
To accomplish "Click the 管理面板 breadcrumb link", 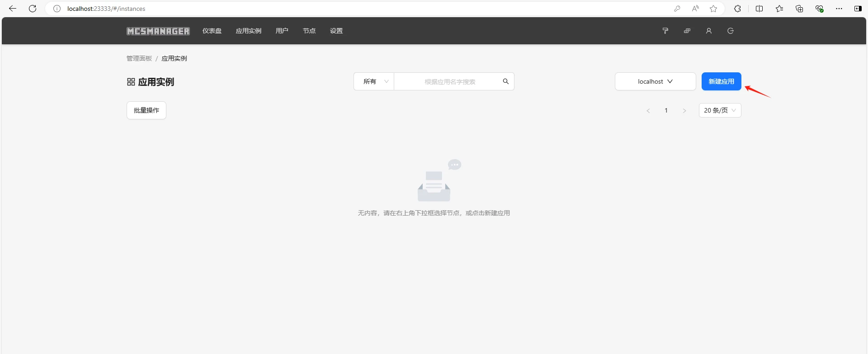I will point(139,58).
